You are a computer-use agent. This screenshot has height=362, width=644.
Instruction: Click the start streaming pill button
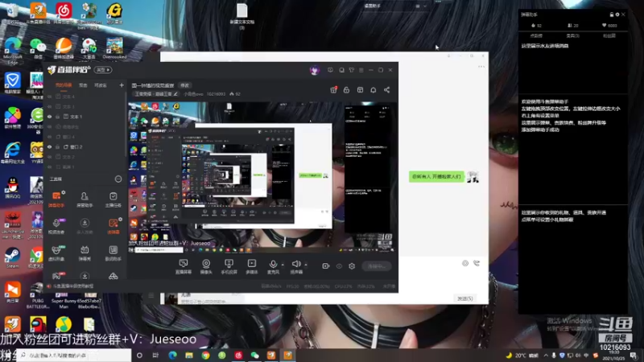[x=377, y=266]
